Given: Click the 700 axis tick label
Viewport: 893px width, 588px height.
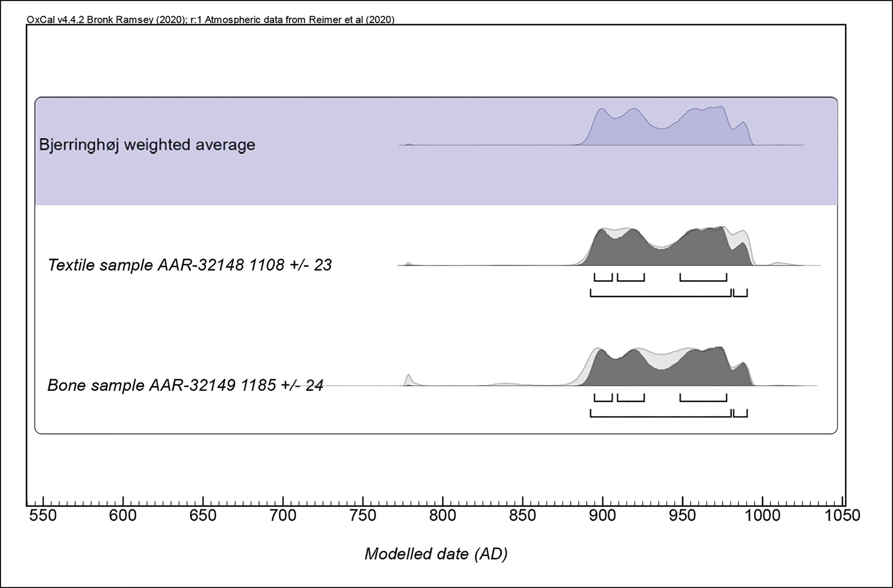Looking at the screenshot, I should pyautogui.click(x=283, y=515).
